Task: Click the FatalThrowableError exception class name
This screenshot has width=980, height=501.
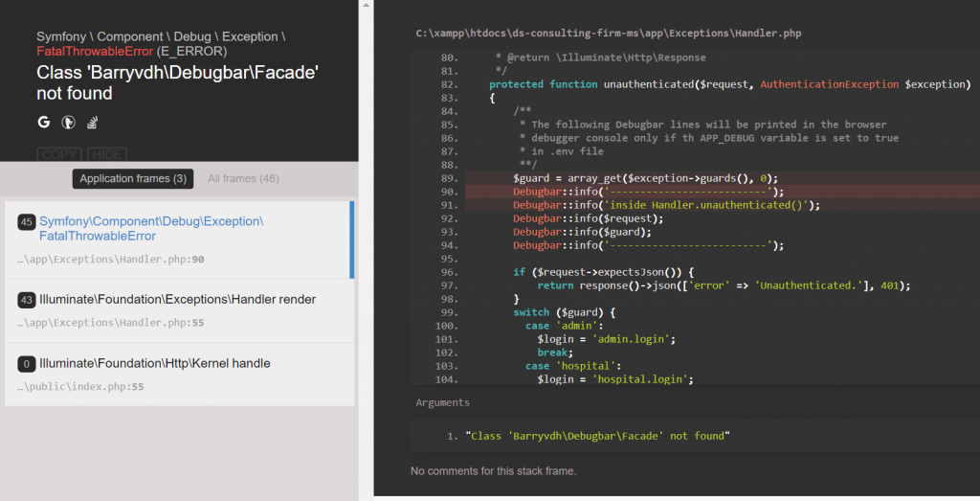Action: (x=95, y=51)
